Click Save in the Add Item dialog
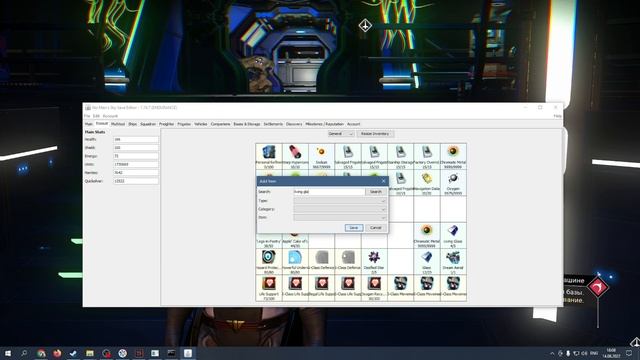The width and height of the screenshot is (640, 360). pyautogui.click(x=353, y=228)
